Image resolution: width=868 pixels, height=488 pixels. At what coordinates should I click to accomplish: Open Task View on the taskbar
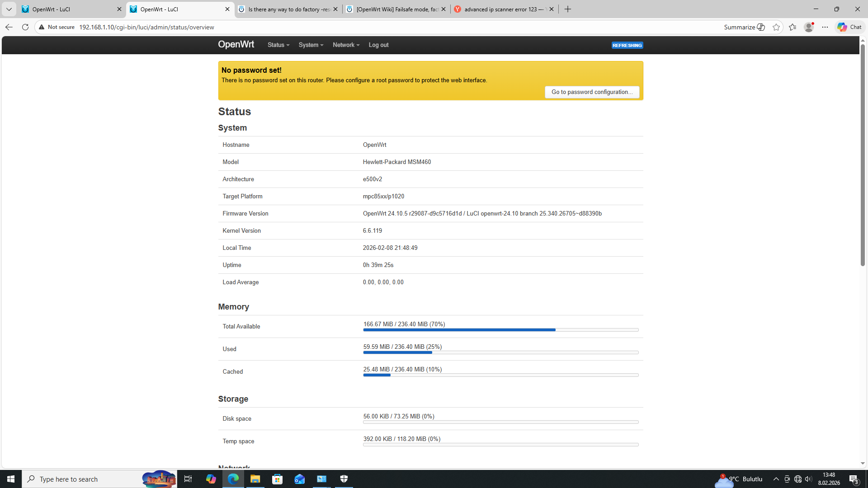pos(188,479)
